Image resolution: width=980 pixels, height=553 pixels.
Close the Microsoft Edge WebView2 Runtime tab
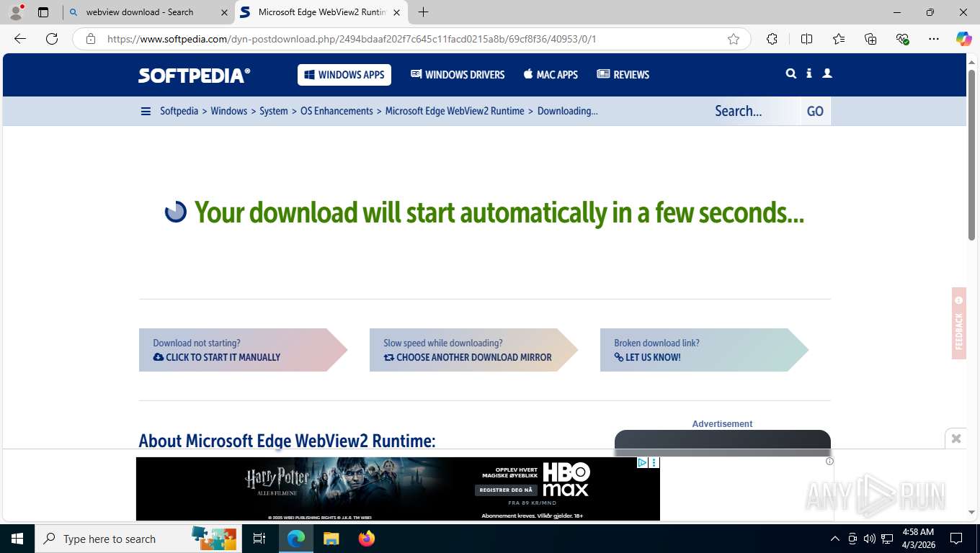coord(396,12)
